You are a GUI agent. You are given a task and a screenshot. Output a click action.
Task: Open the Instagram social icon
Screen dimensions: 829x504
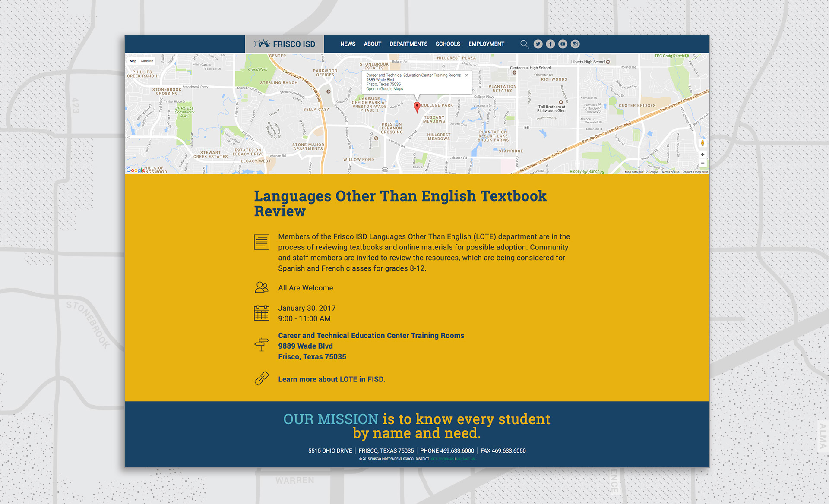(x=575, y=44)
